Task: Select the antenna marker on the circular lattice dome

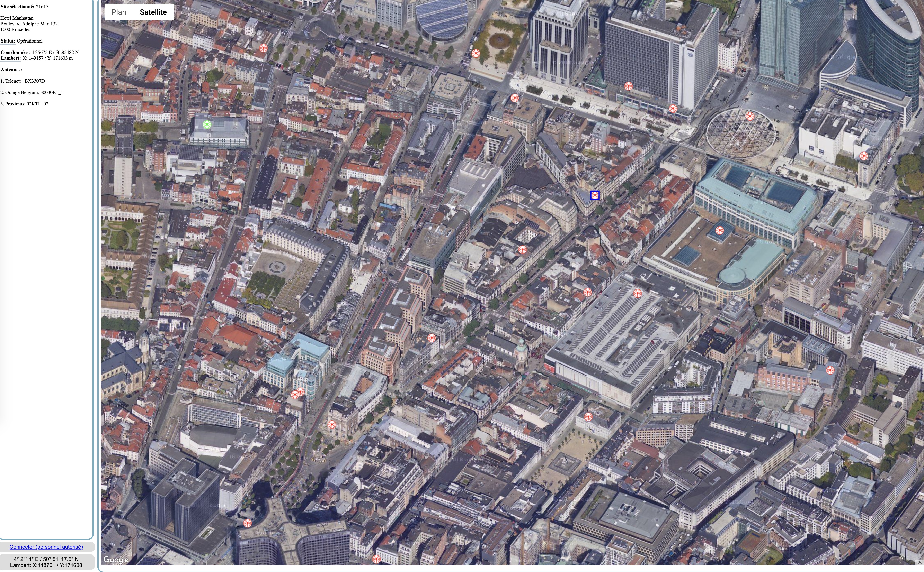Action: point(749,116)
